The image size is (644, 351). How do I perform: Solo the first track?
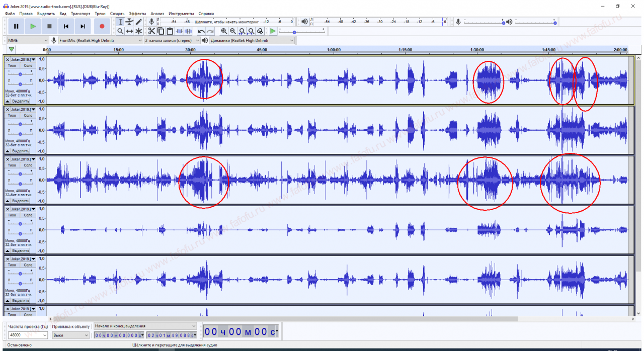[x=28, y=65]
